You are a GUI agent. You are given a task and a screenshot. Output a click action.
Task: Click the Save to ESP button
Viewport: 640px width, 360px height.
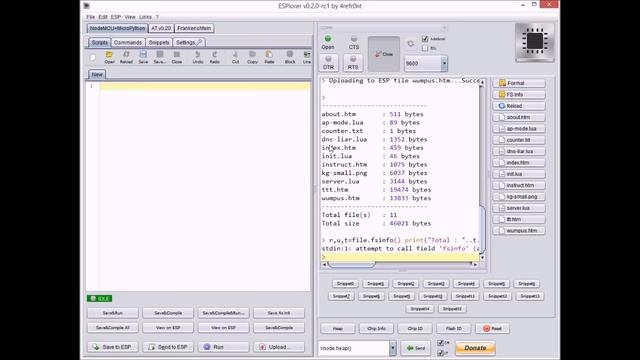click(x=112, y=347)
